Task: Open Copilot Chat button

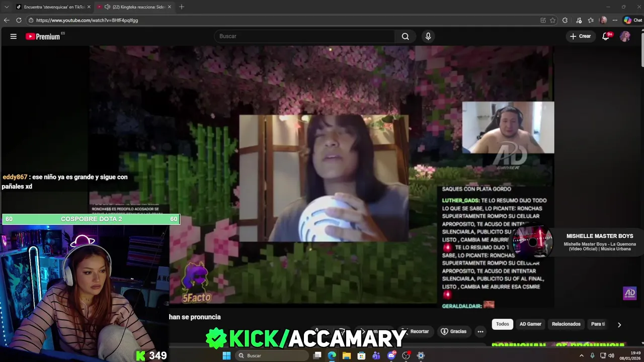Action: point(632,20)
